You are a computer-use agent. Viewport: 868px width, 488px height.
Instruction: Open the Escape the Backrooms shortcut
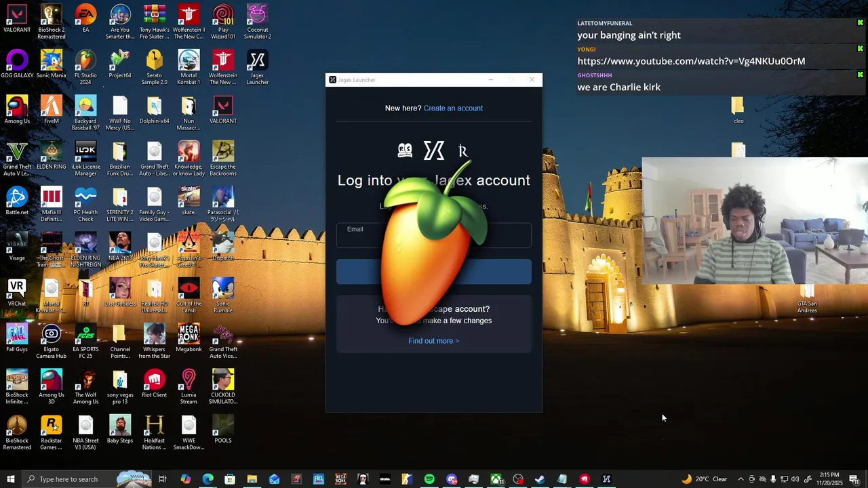223,159
